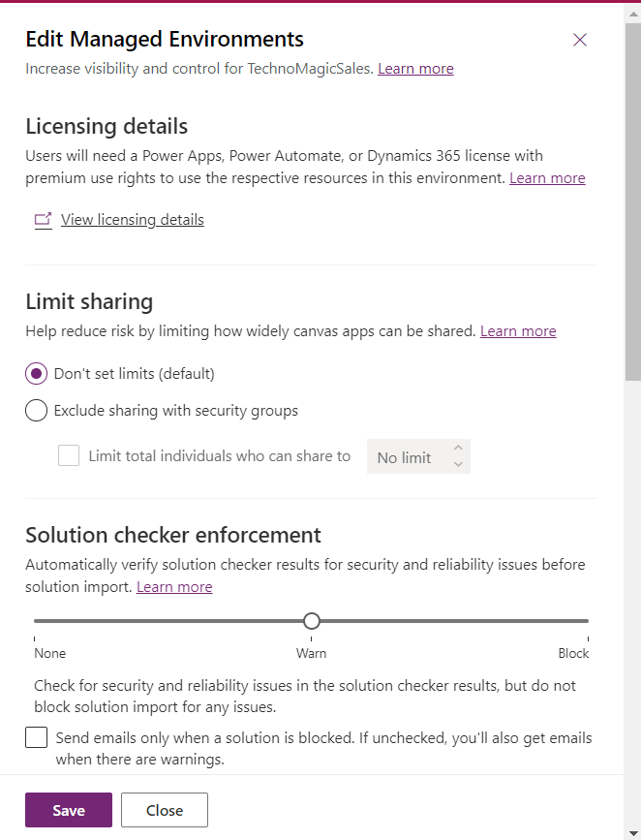This screenshot has width=641, height=840.
Task: Close the Edit Managed Environments panel
Action: tap(580, 40)
